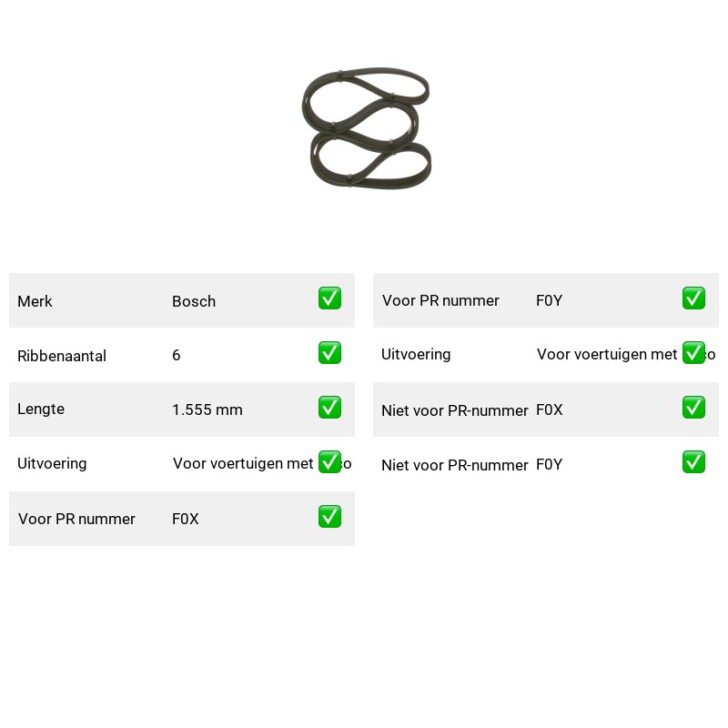728x728 pixels.
Task: Click the checkmark next to 1.555 mm
Action: 329,407
